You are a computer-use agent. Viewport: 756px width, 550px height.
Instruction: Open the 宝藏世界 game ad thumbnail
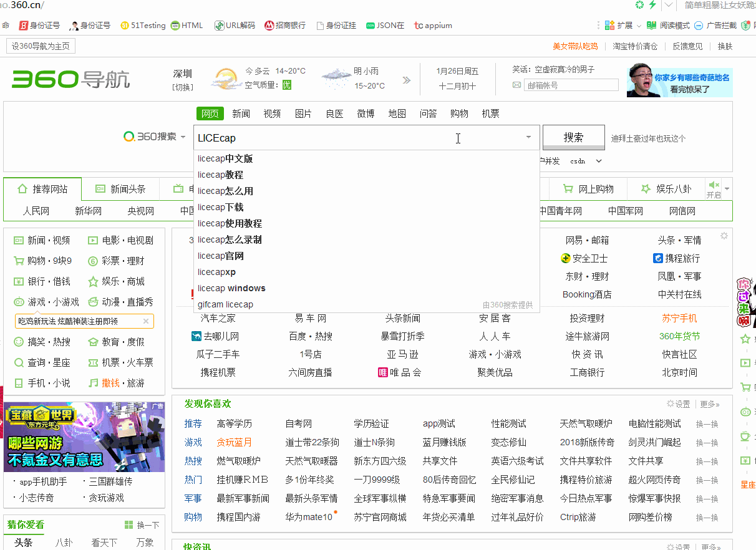[84, 437]
